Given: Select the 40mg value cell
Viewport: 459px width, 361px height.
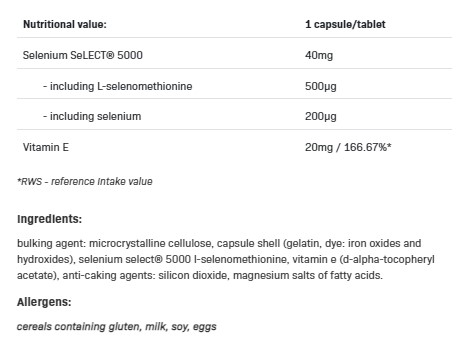Looking at the screenshot, I should (319, 55).
